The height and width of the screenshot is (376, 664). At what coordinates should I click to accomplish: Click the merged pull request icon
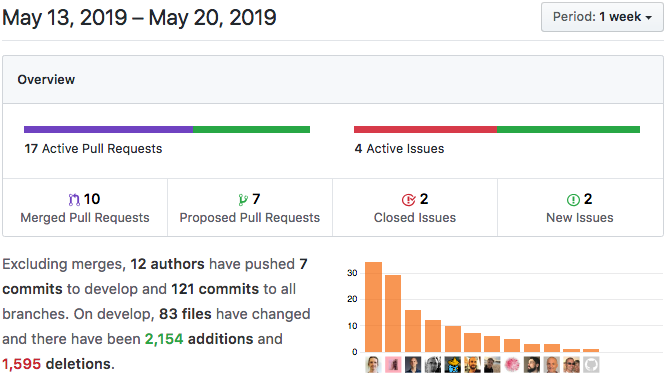pos(74,199)
